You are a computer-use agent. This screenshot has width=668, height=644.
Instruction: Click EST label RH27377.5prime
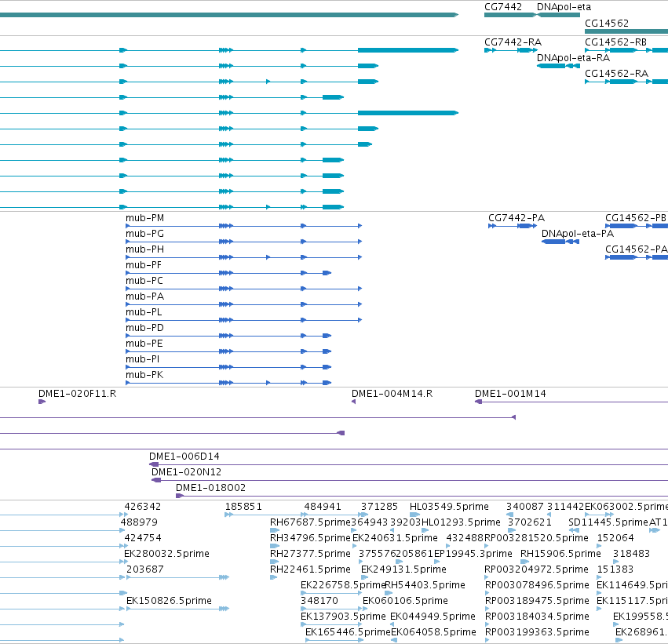(310, 555)
